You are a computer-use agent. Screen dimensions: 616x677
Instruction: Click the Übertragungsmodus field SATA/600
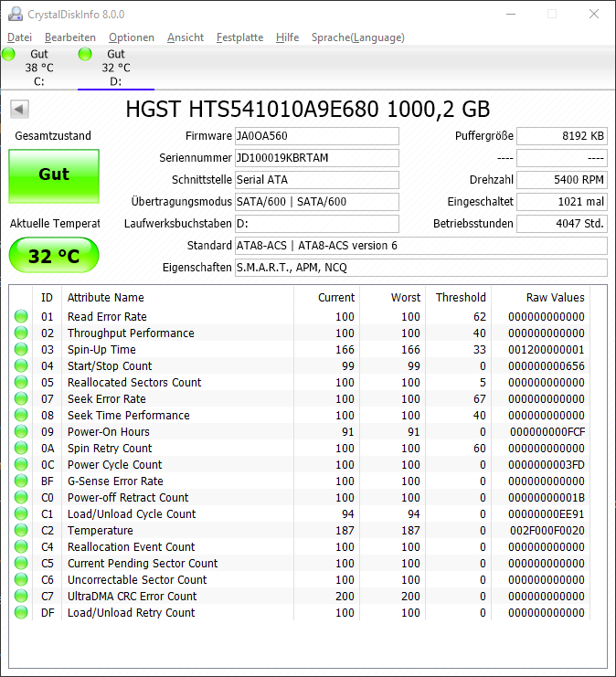[x=316, y=202]
